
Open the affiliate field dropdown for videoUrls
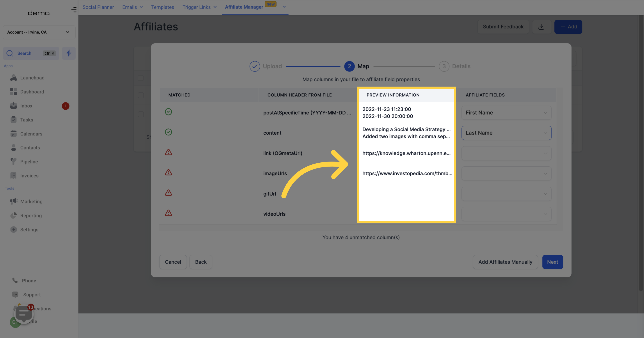click(506, 214)
